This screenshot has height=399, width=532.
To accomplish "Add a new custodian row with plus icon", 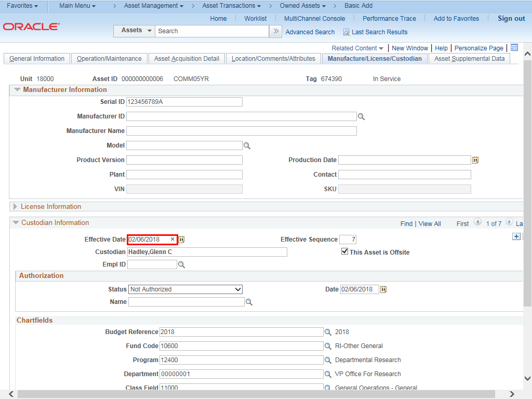I will click(516, 236).
